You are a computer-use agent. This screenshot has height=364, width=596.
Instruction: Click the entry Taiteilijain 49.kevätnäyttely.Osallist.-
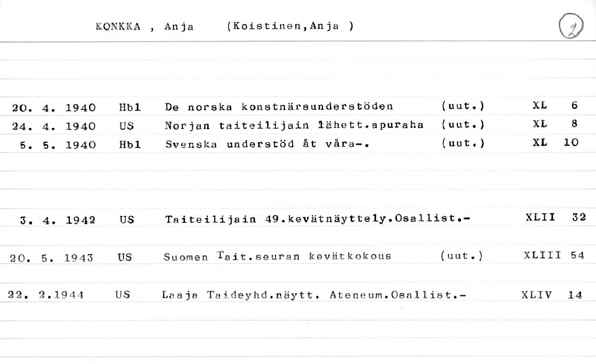click(317, 219)
